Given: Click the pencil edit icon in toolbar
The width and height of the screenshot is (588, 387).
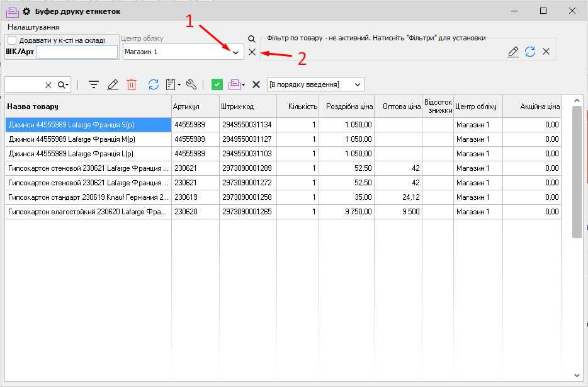Looking at the screenshot, I should pos(113,84).
